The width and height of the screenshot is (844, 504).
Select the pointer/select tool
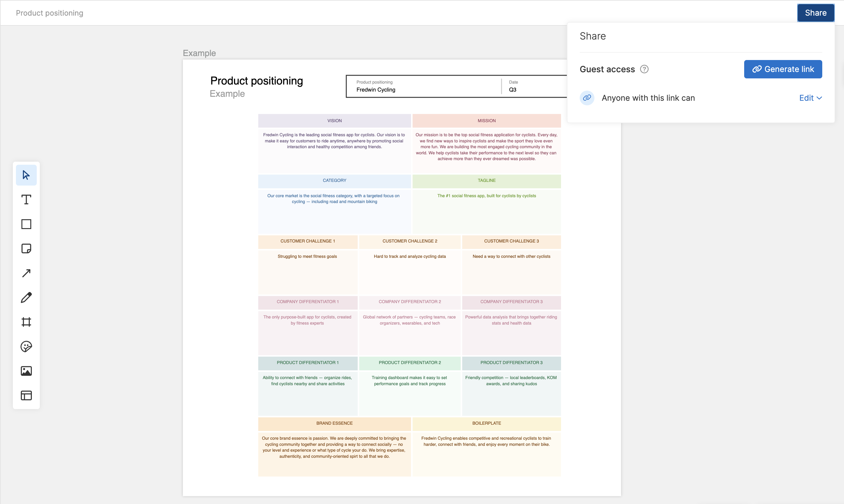tap(26, 175)
